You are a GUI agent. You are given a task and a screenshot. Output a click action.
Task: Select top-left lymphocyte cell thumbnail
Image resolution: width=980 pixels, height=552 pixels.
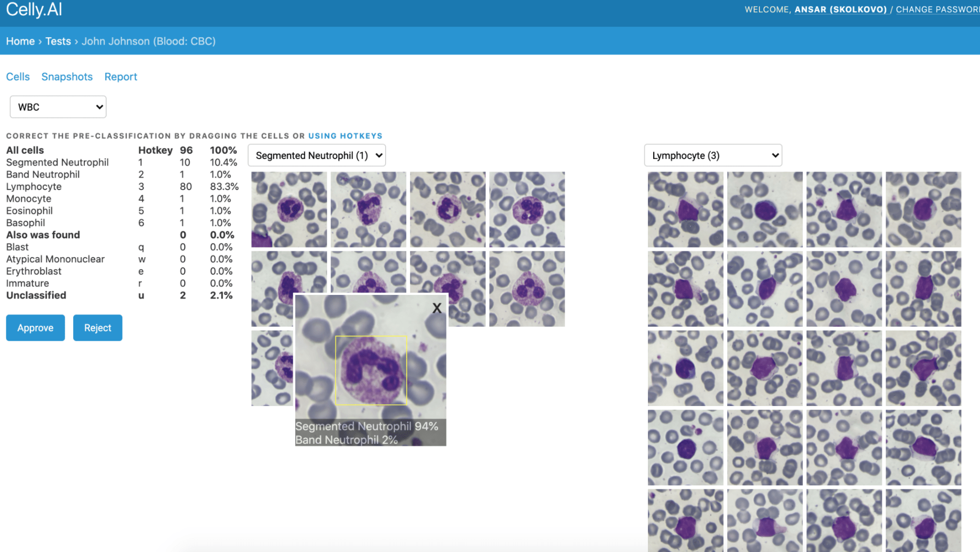tap(685, 209)
